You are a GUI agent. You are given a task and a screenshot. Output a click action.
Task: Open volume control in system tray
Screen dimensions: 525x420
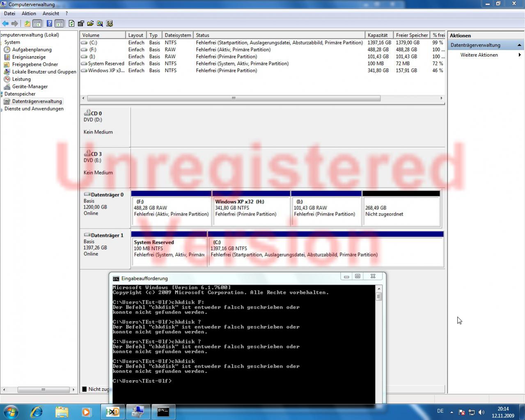click(481, 412)
